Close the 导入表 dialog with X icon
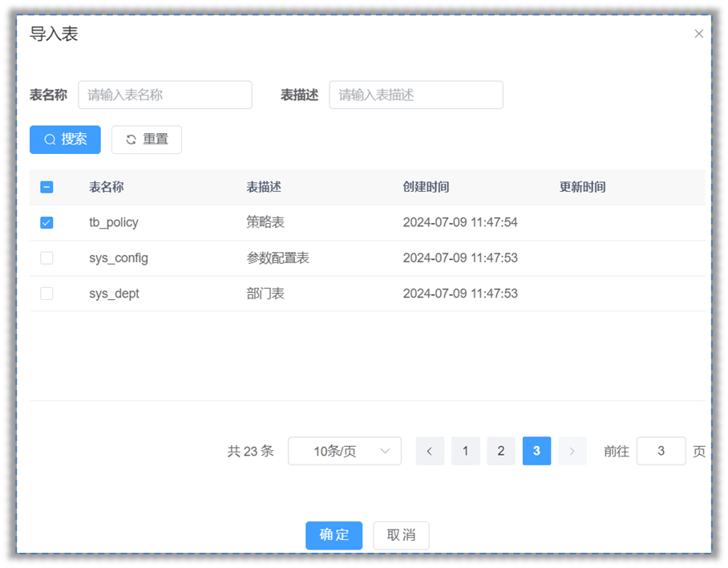 pos(698,34)
